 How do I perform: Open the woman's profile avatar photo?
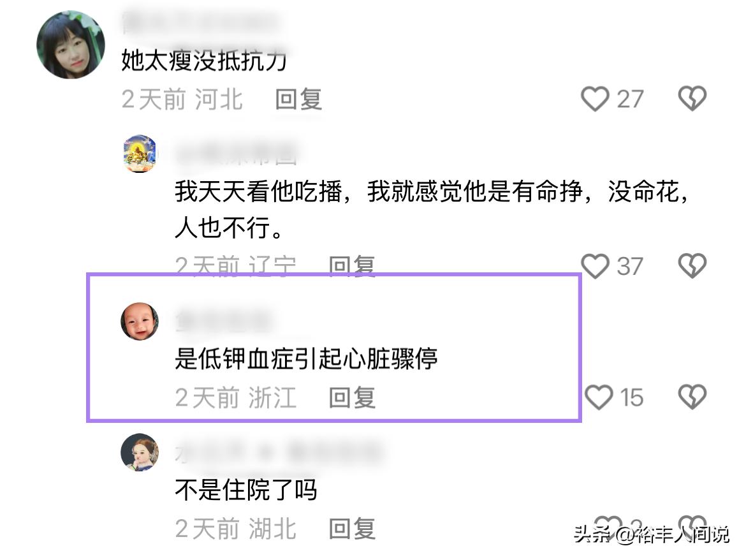pyautogui.click(x=70, y=45)
